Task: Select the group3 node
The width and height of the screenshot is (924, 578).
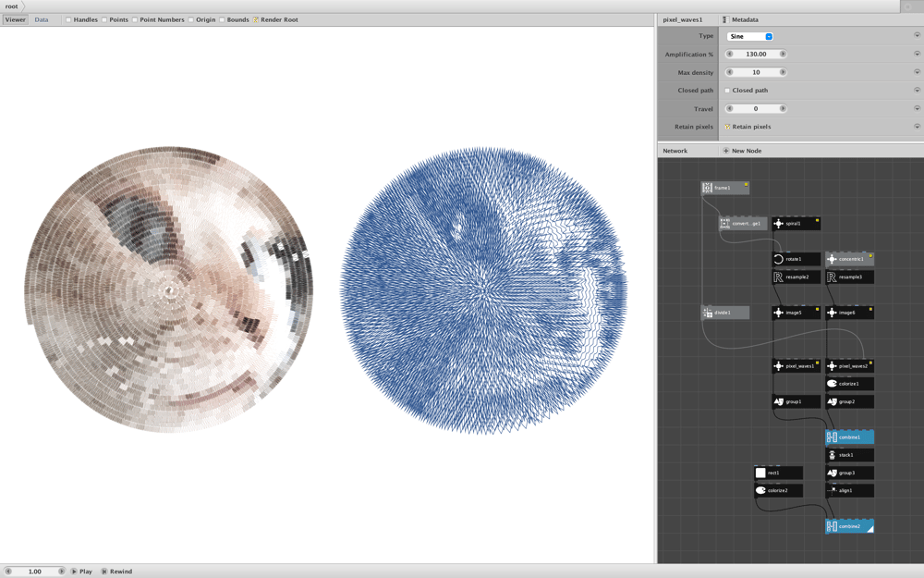Action: (850, 473)
